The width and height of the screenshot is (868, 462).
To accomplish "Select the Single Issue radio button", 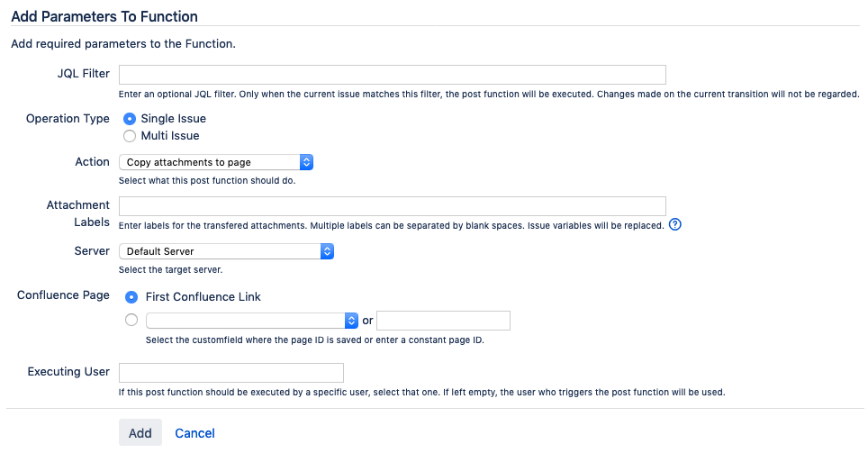I will point(130,119).
